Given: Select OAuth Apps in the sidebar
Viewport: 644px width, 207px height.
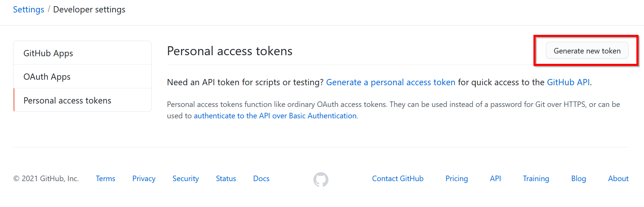Looking at the screenshot, I should coord(82,77).
